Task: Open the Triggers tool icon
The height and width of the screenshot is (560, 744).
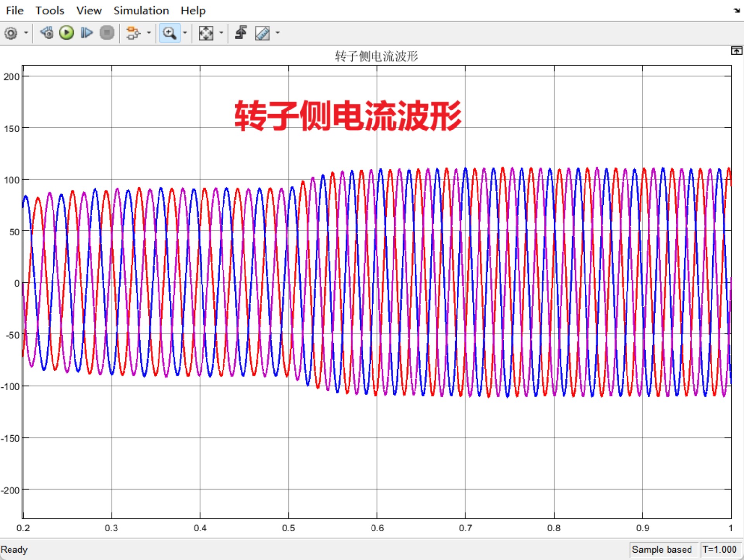Action: pos(241,33)
